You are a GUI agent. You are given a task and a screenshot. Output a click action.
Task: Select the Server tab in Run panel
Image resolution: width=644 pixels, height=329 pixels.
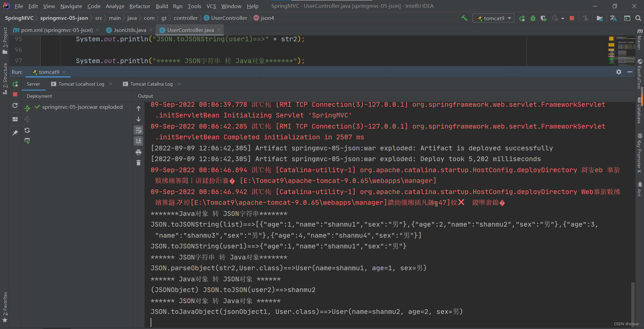click(x=33, y=84)
